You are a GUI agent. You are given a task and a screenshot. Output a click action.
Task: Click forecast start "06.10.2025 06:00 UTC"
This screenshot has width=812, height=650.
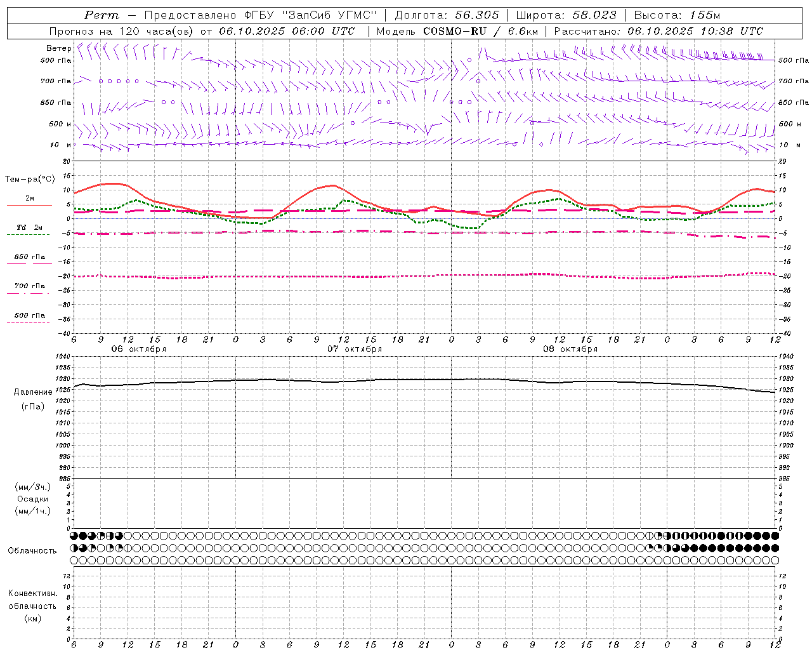coord(287,31)
